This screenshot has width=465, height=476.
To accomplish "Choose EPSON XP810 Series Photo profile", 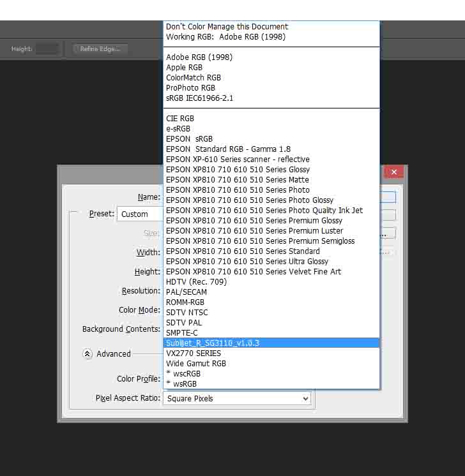I will coord(271,190).
